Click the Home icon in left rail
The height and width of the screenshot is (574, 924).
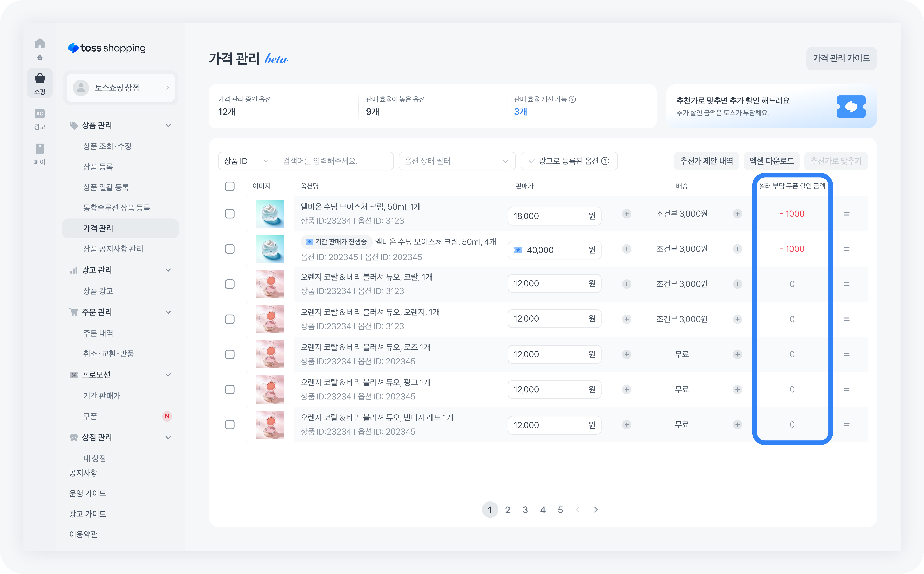click(40, 44)
